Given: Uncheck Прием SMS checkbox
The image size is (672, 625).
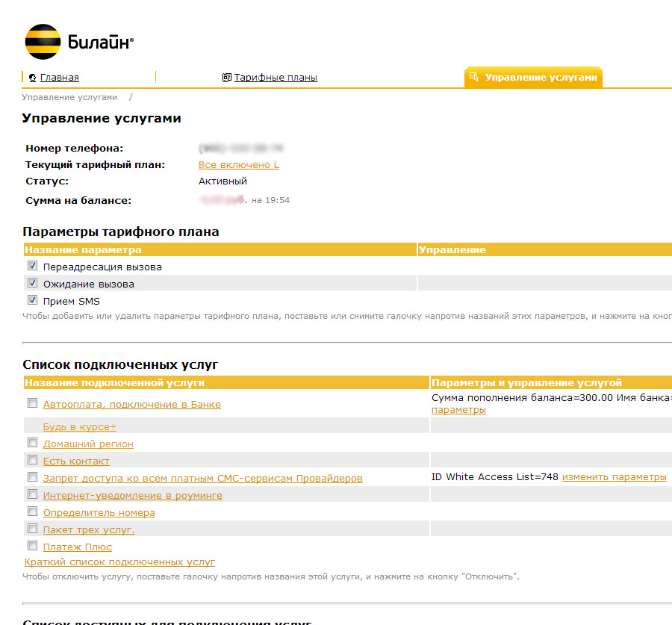Looking at the screenshot, I should [x=33, y=300].
